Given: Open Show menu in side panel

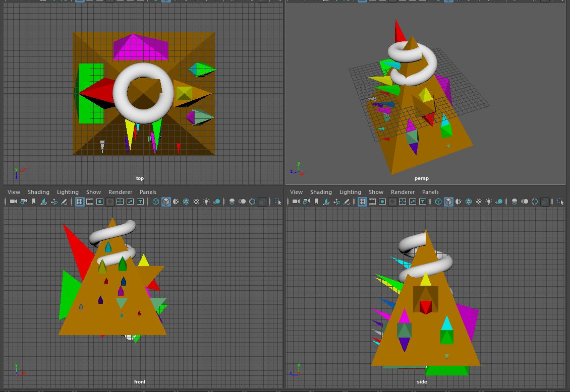Looking at the screenshot, I should 376,192.
